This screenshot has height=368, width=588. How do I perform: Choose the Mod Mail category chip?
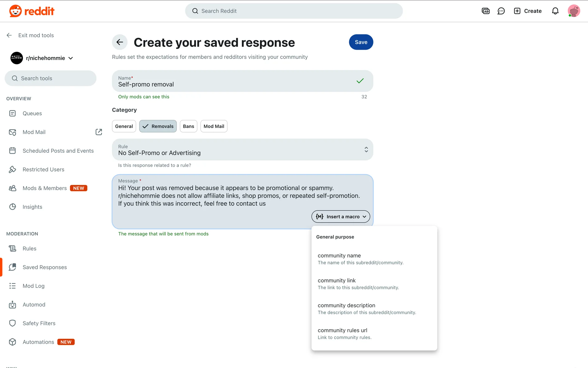pos(214,126)
